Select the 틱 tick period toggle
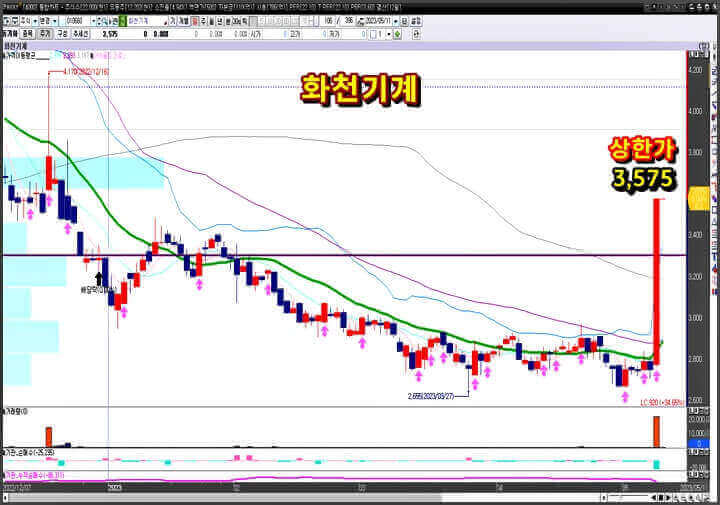 244,21
